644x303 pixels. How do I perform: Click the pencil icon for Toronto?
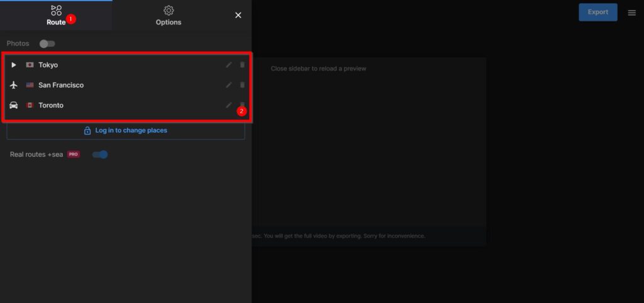229,105
